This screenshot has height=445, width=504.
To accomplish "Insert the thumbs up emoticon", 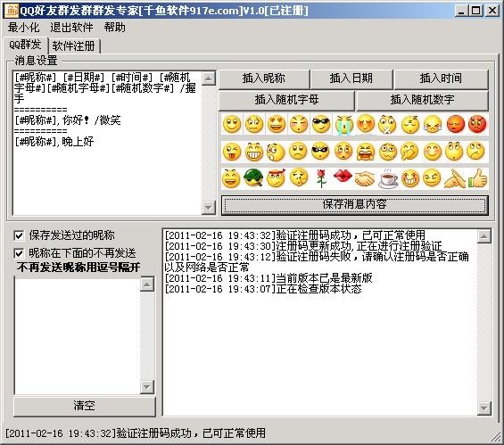I will click(477, 177).
